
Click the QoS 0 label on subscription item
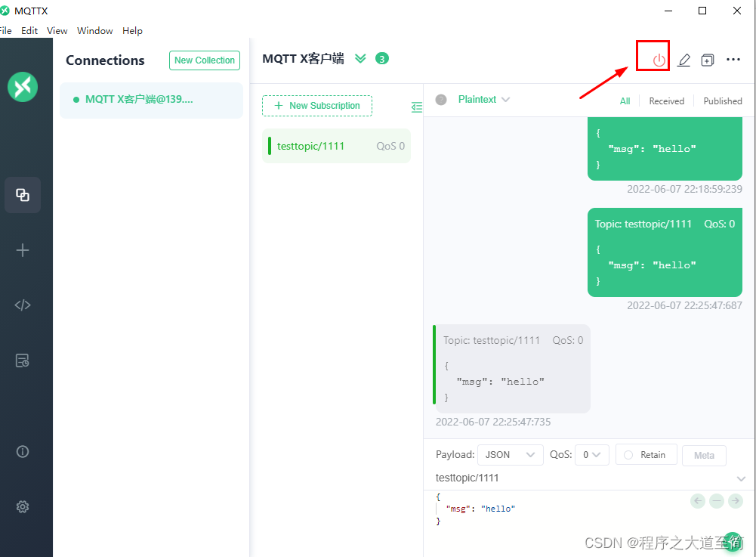click(x=390, y=146)
